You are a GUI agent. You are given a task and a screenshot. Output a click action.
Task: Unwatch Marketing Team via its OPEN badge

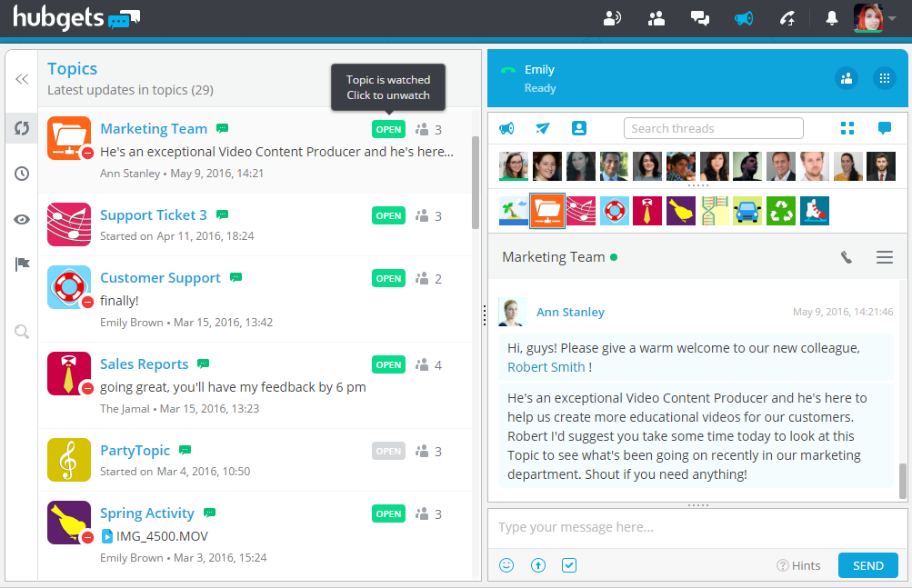388,129
